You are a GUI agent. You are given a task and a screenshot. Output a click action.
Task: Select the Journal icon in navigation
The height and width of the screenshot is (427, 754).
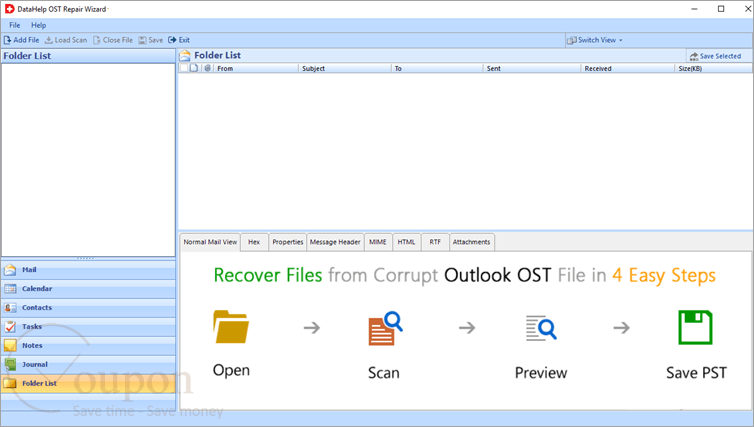tap(10, 364)
